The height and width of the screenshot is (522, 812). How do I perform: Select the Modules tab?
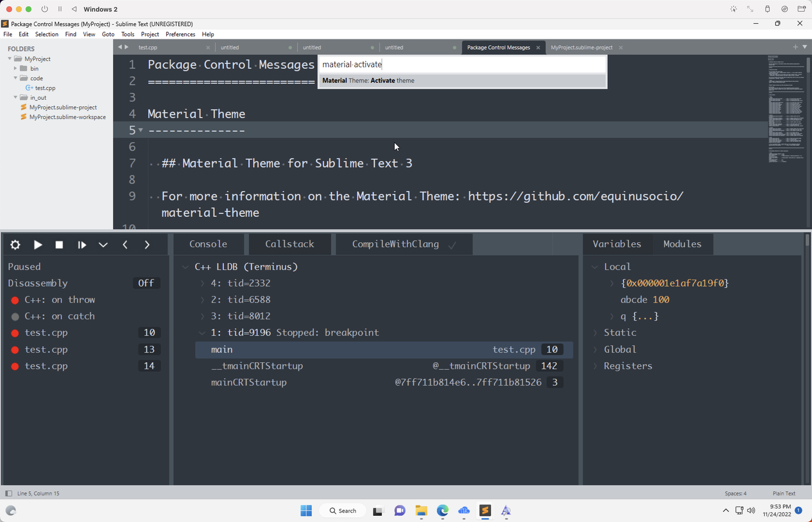pyautogui.click(x=682, y=244)
